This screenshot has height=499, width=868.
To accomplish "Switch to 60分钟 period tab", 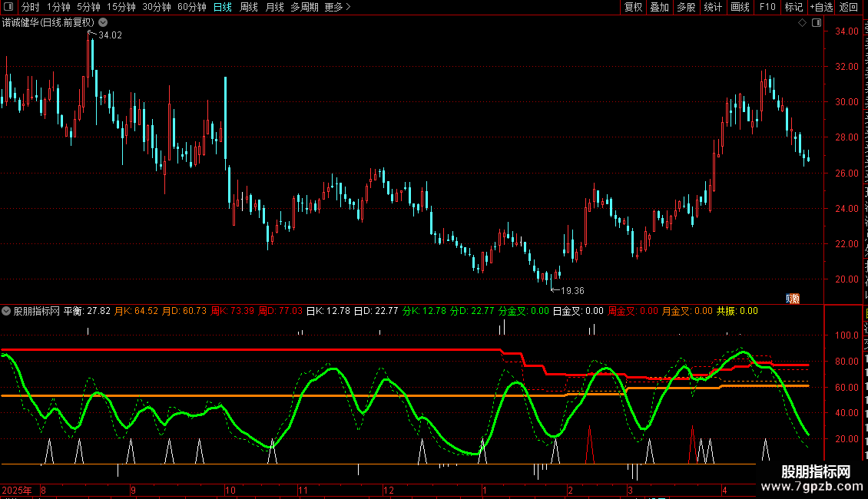I will point(191,7).
